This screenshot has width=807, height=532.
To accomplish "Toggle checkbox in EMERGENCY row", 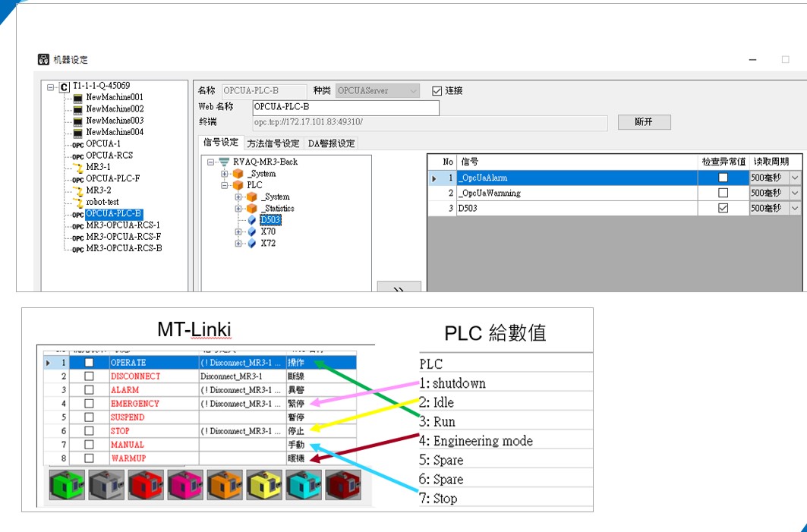I will (x=89, y=404).
